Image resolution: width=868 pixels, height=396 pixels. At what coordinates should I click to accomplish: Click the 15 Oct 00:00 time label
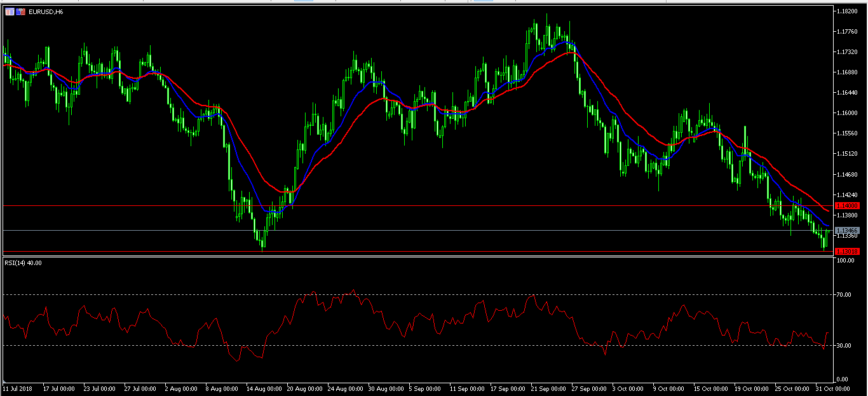click(710, 388)
